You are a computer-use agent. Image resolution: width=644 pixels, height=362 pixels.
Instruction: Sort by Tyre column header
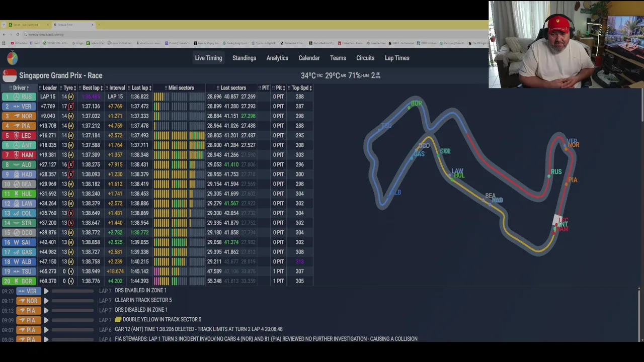pos(68,88)
